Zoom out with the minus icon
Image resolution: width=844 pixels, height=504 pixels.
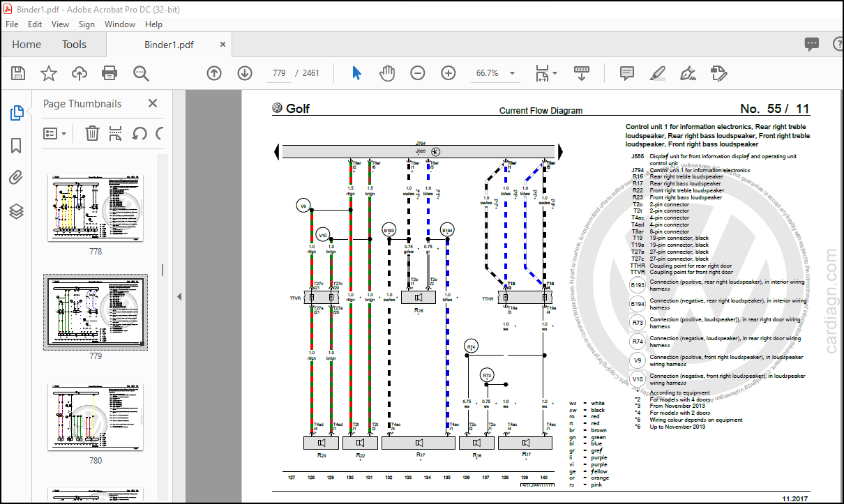(418, 73)
